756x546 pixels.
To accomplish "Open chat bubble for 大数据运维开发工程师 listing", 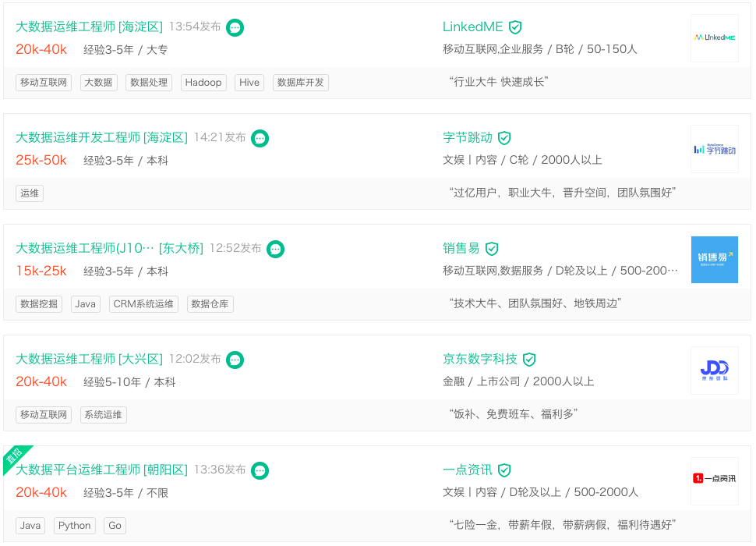I will coord(260,138).
